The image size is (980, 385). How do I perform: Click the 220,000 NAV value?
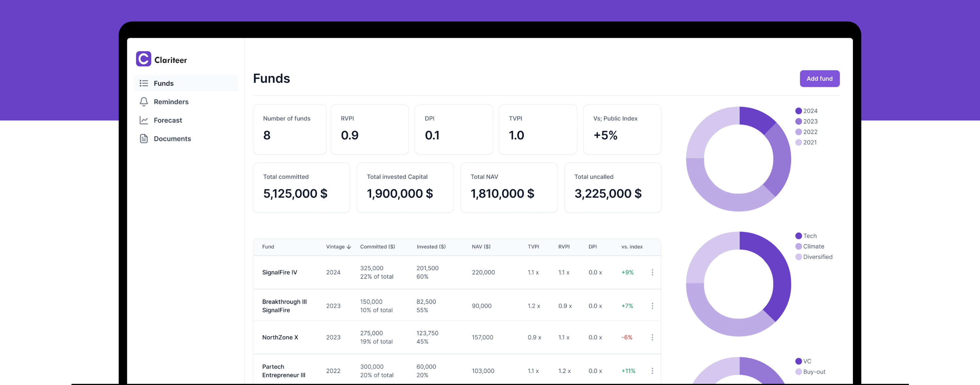(x=483, y=272)
